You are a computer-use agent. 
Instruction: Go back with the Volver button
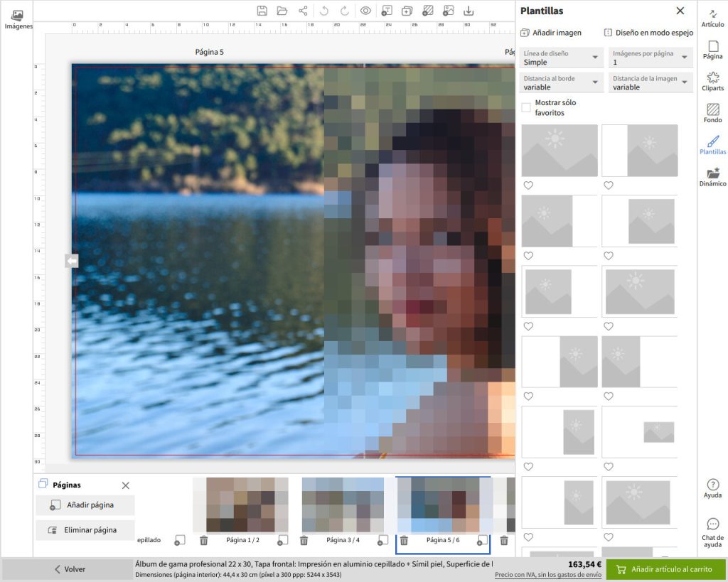(69, 569)
